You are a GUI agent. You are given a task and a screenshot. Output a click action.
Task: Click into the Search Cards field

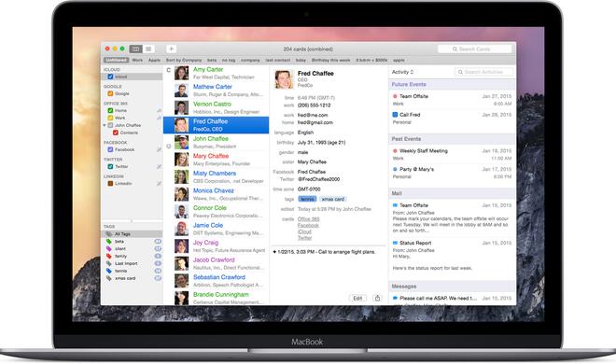tap(475, 49)
